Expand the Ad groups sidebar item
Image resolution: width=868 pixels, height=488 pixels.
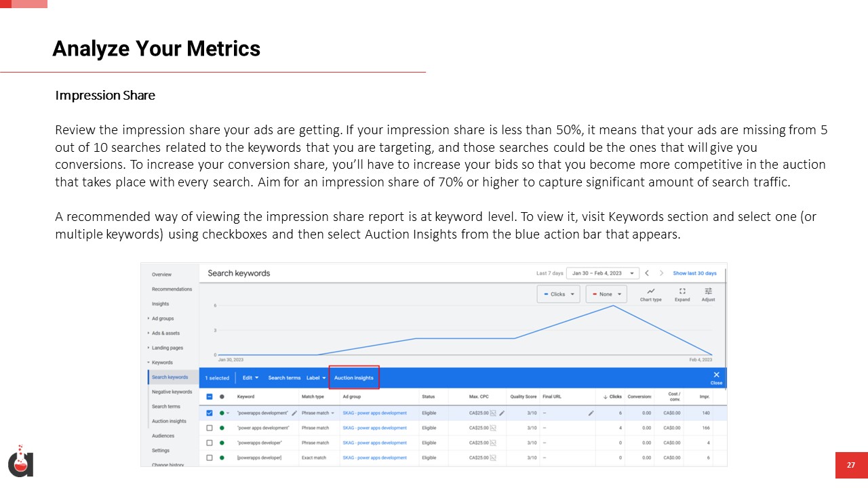point(163,319)
